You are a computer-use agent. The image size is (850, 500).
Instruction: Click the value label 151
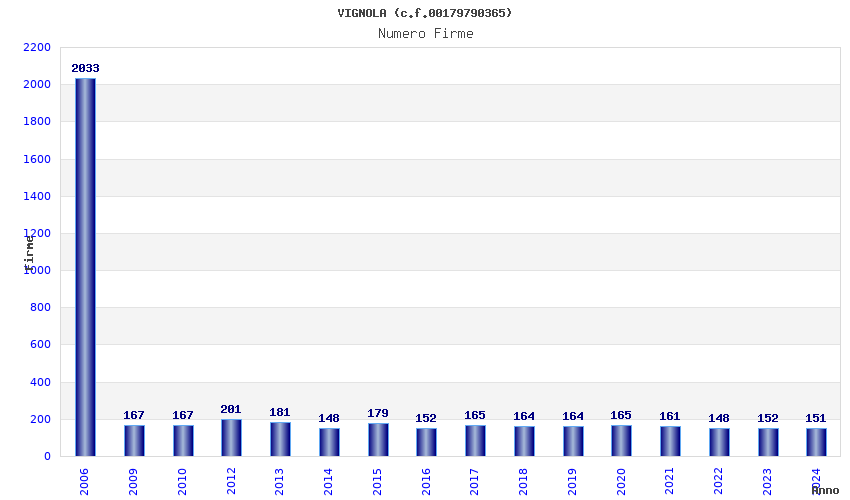pyautogui.click(x=816, y=419)
